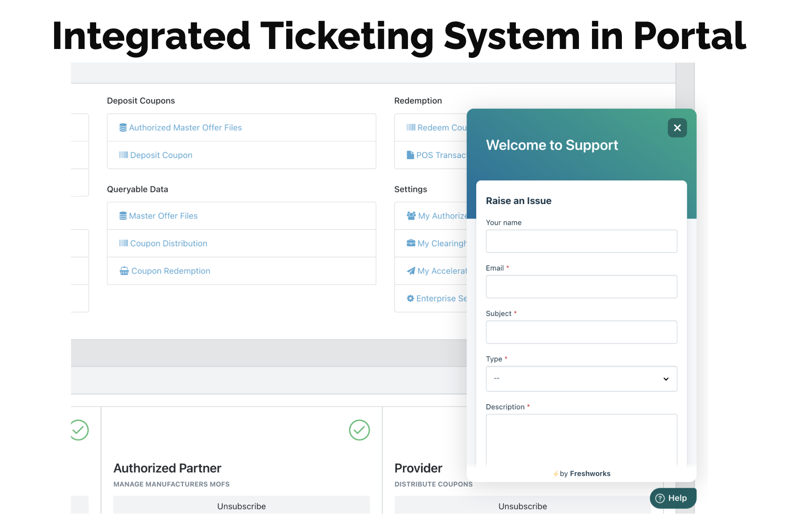Click the gear icon beside Enterprise Settings

pyautogui.click(x=410, y=298)
